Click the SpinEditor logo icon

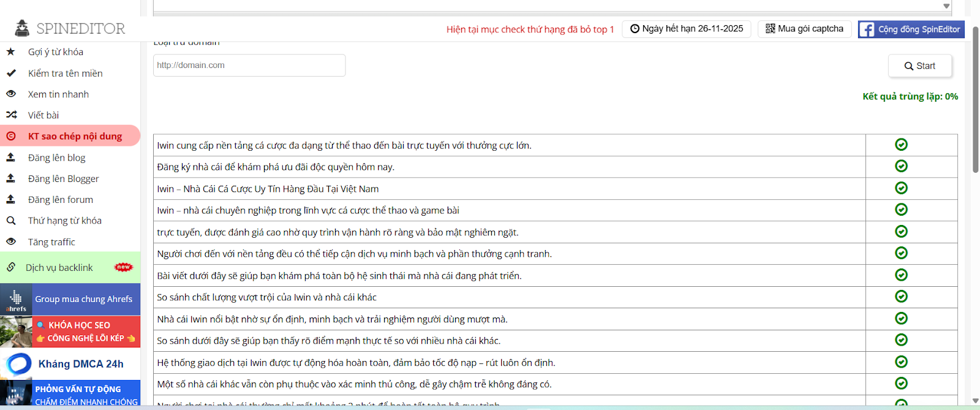click(22, 28)
